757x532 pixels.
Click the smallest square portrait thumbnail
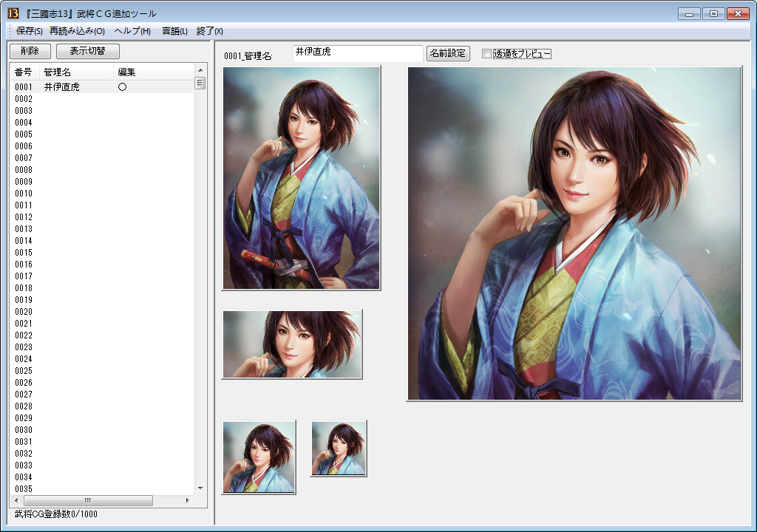click(x=339, y=449)
